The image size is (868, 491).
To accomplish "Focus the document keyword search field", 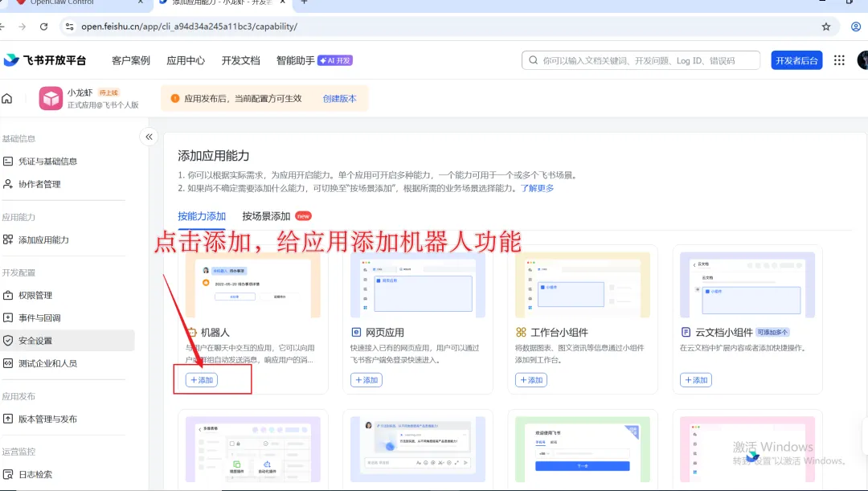I will click(x=641, y=60).
